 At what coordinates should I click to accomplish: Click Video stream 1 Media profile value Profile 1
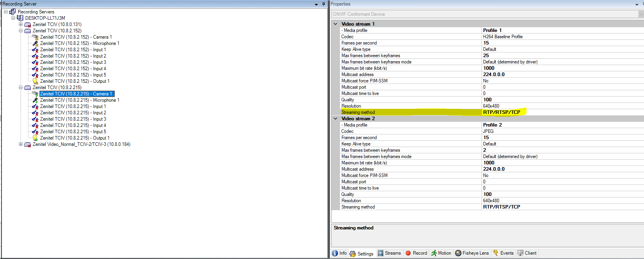point(493,30)
